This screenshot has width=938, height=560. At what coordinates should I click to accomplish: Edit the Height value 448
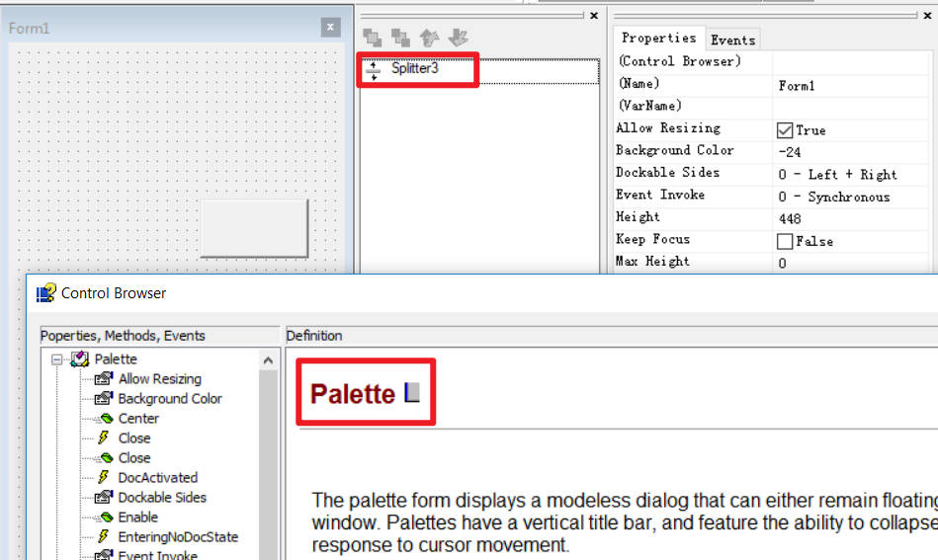pos(850,219)
